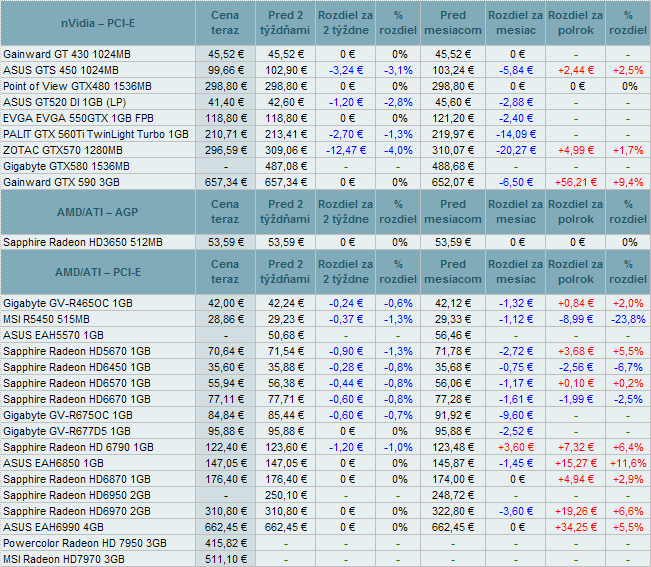The width and height of the screenshot is (651, 567).
Task: Select the -9,60 € monthly difference value
Action: click(516, 415)
